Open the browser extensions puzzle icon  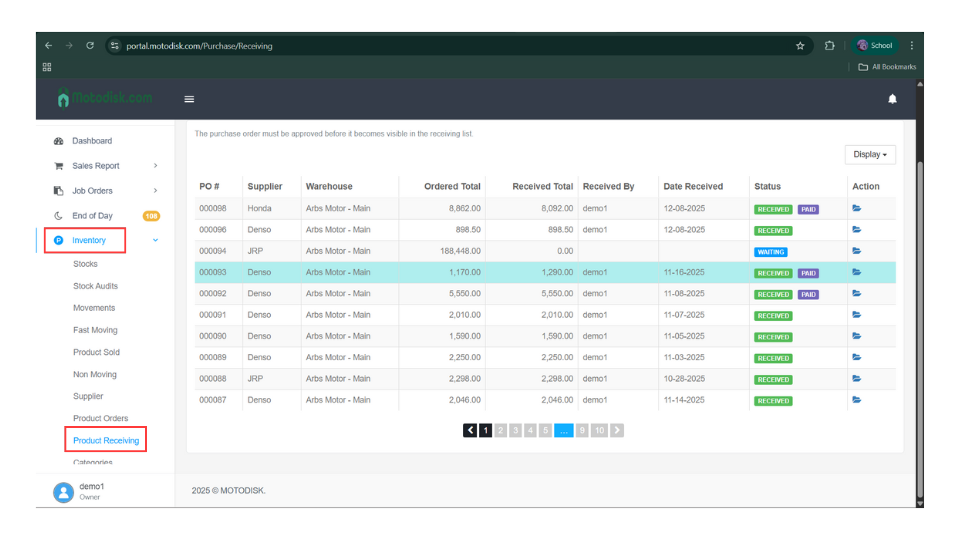[x=830, y=46]
